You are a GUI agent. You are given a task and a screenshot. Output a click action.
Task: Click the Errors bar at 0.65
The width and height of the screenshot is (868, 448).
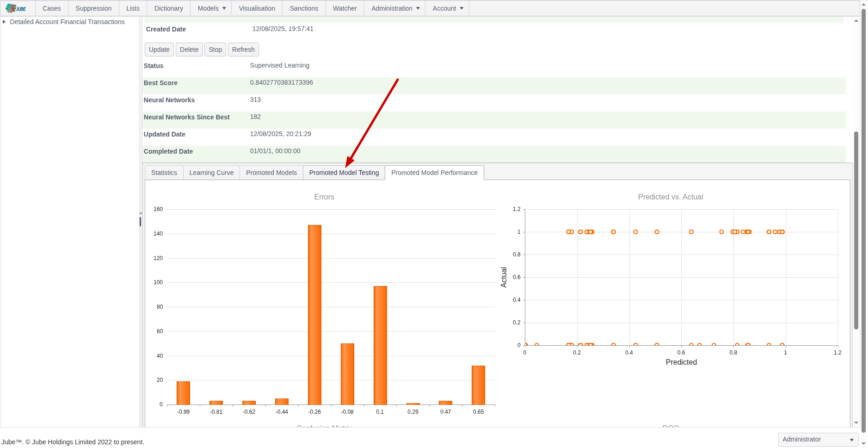click(478, 385)
